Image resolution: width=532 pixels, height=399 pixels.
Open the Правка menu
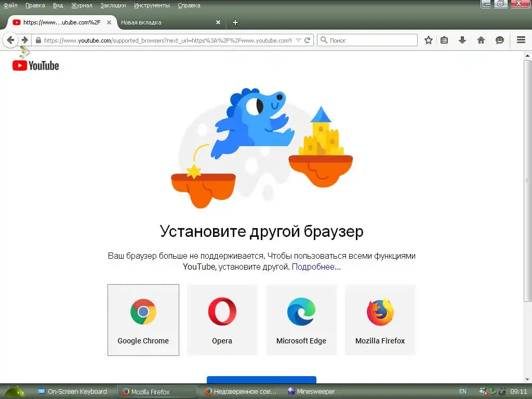coord(35,5)
